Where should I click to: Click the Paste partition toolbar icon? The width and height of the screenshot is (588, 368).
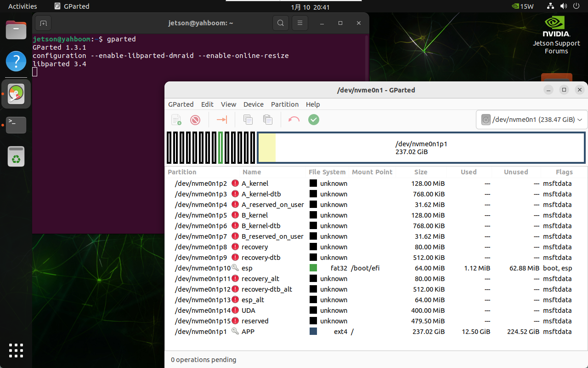click(x=268, y=120)
